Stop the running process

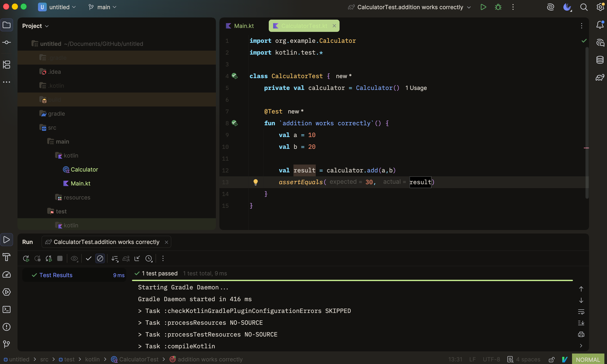pyautogui.click(x=60, y=259)
